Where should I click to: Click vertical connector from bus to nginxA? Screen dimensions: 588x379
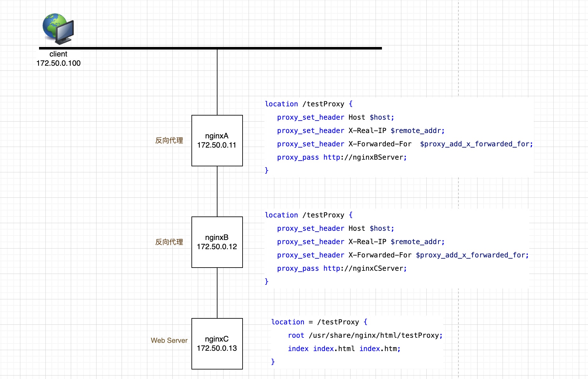(217, 82)
